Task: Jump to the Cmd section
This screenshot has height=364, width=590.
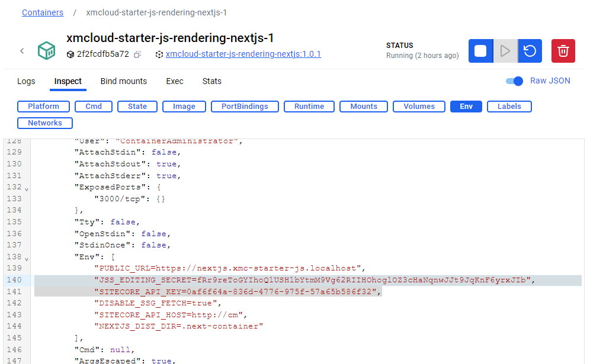Action: (x=94, y=107)
